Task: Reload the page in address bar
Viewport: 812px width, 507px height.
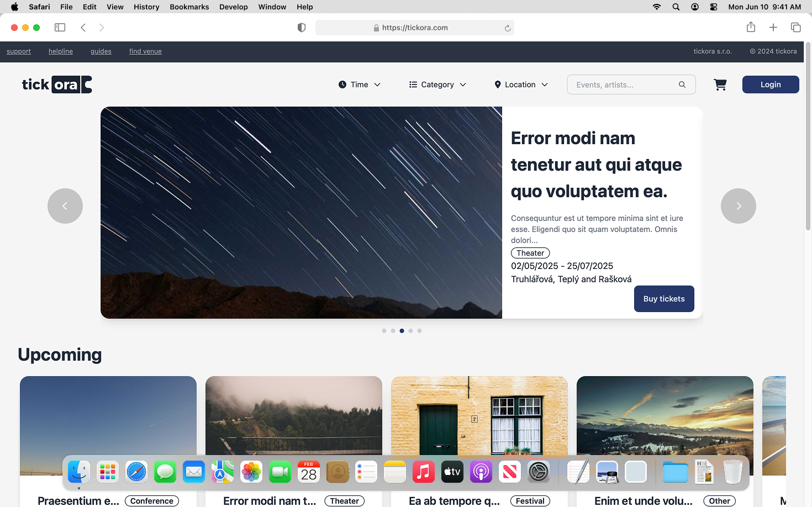Action: pos(508,28)
